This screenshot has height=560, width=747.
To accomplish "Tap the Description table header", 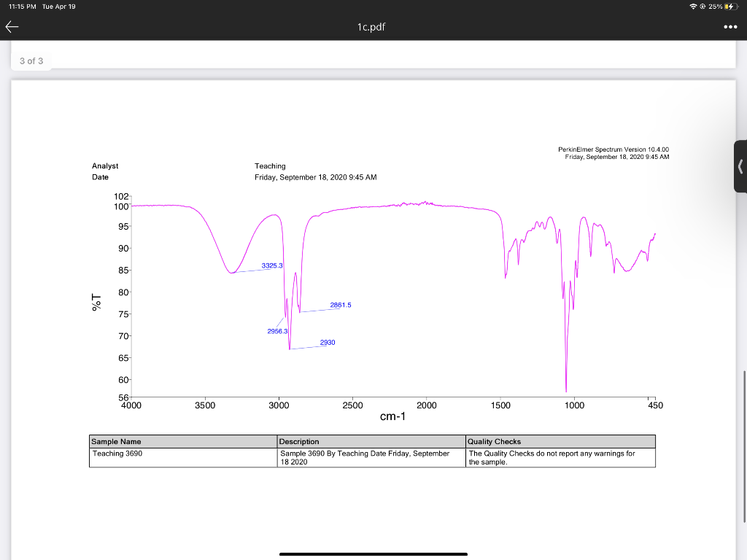I will point(371,441).
